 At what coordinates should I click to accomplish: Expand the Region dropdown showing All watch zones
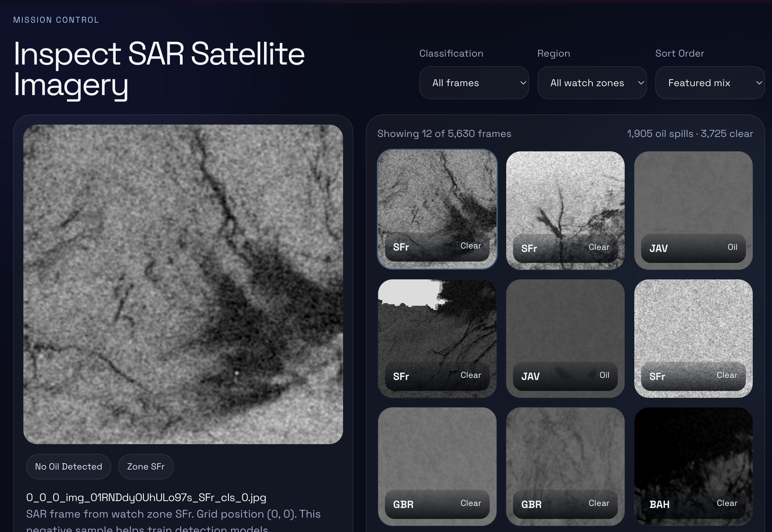click(x=591, y=83)
